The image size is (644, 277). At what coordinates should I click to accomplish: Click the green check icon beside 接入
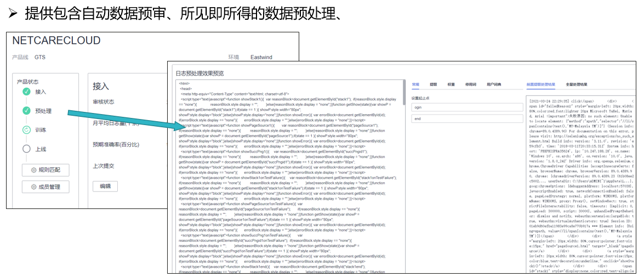tap(27, 92)
